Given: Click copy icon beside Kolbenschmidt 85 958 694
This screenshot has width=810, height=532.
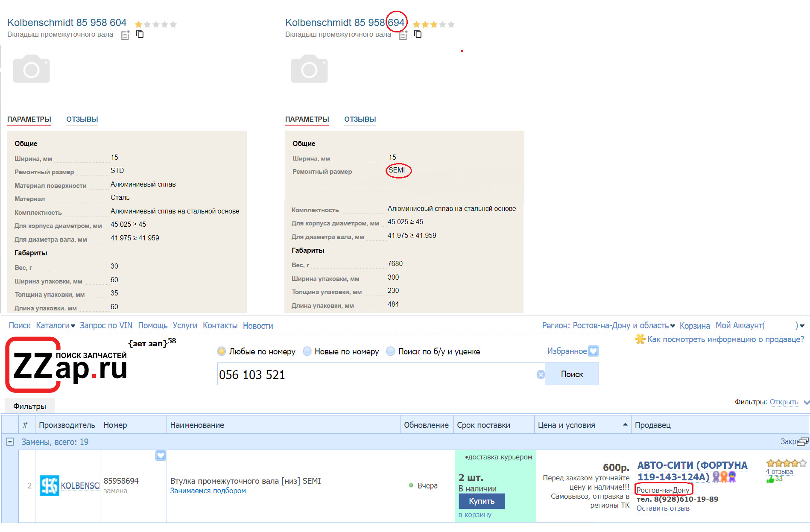Looking at the screenshot, I should [418, 34].
